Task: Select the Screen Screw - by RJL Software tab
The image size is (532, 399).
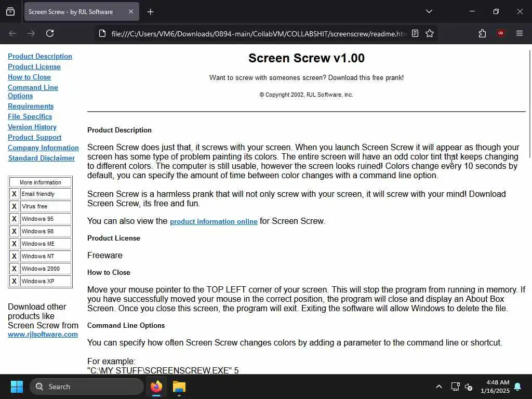Action: click(x=82, y=12)
